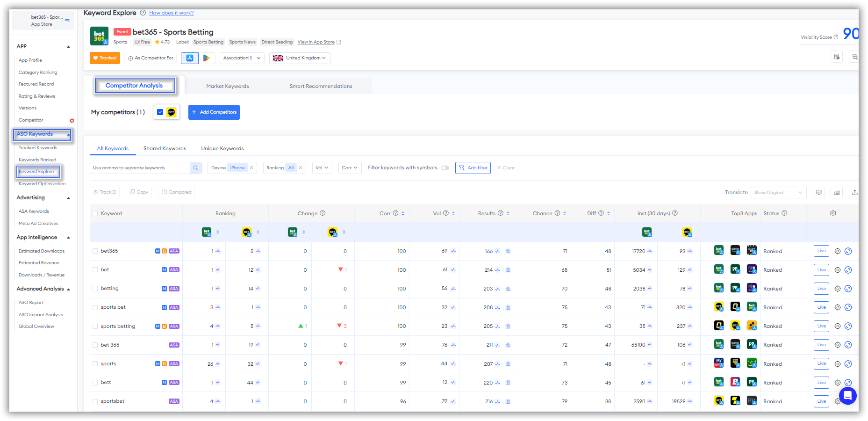Collapse the Advanced Analysis sidebar section
The height and width of the screenshot is (421, 868).
click(68, 290)
